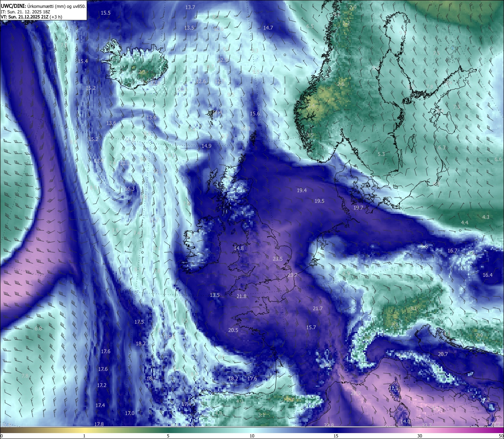
Task: Click the 6.3 value over the Baltic
Action: (x=442, y=147)
